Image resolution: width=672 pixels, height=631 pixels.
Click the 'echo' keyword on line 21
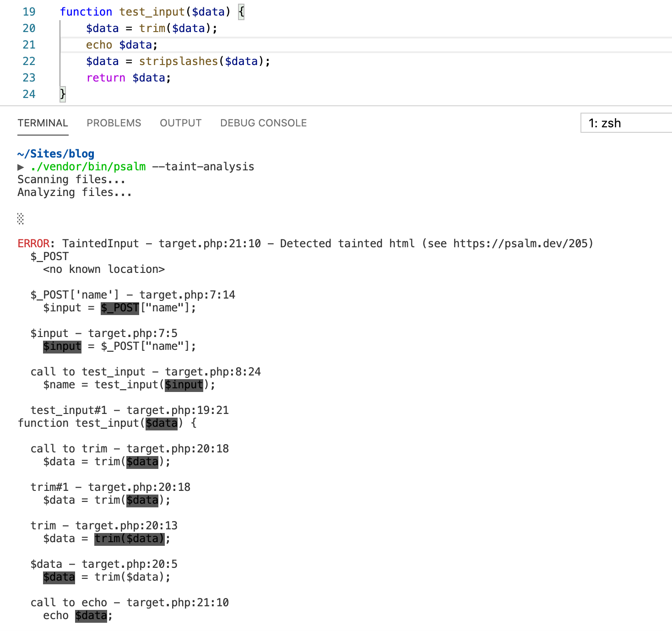tap(99, 44)
